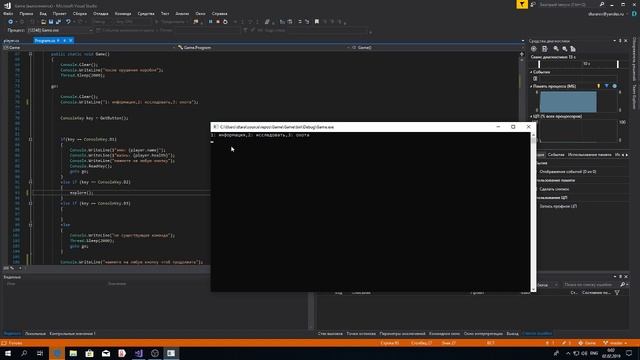
Task: Open Microsoft Store from the taskbar
Action: (x=89, y=353)
